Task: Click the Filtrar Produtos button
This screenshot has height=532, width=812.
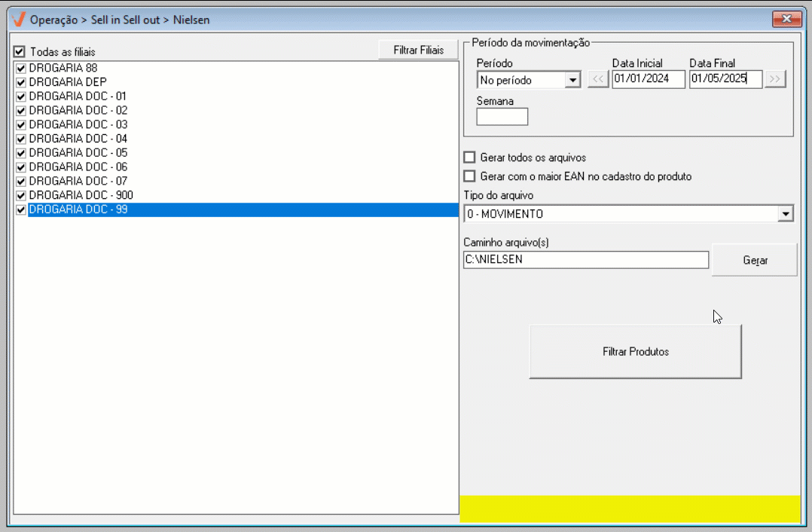Action: tap(636, 352)
